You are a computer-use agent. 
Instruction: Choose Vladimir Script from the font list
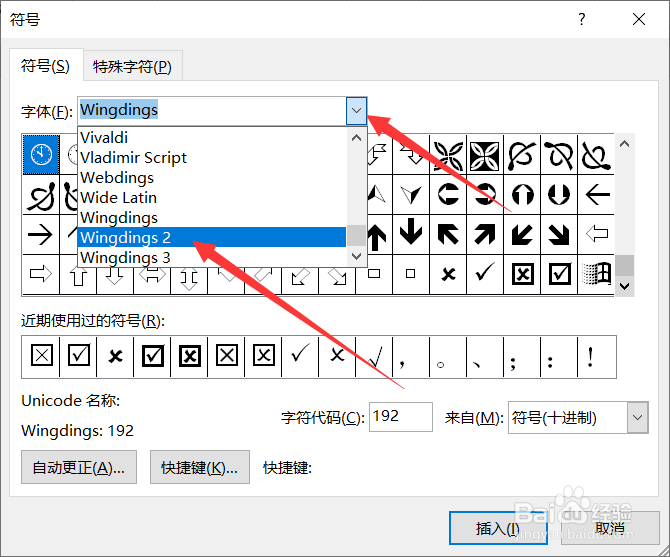(212, 158)
